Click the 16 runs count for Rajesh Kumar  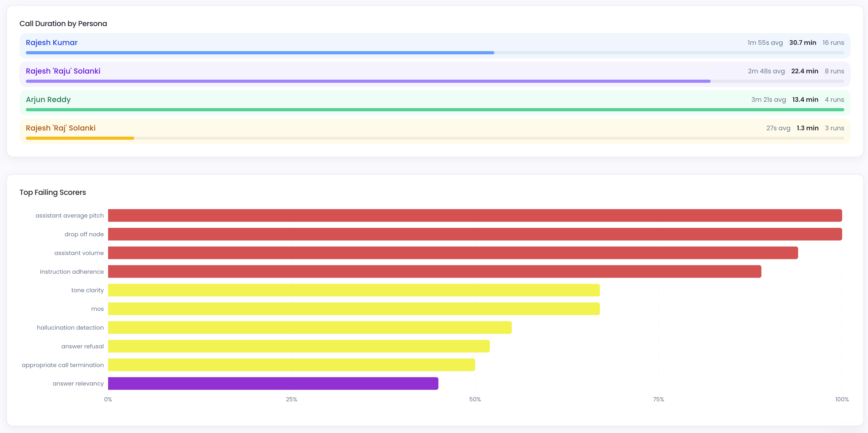pyautogui.click(x=833, y=42)
